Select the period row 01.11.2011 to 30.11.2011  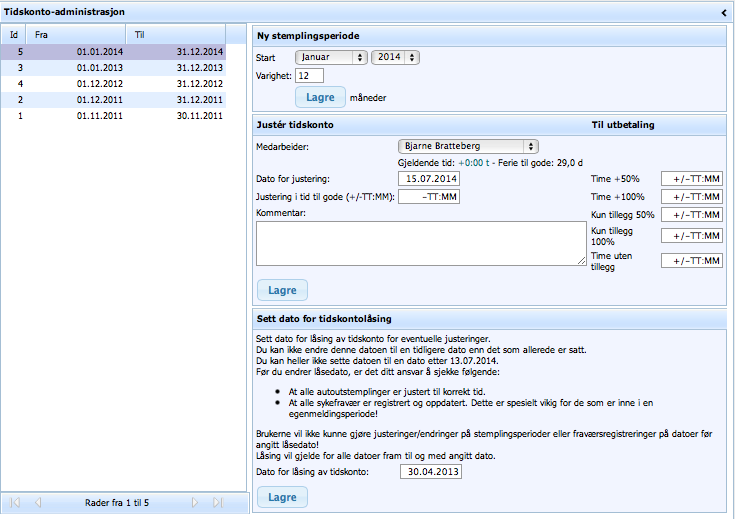pos(113,115)
